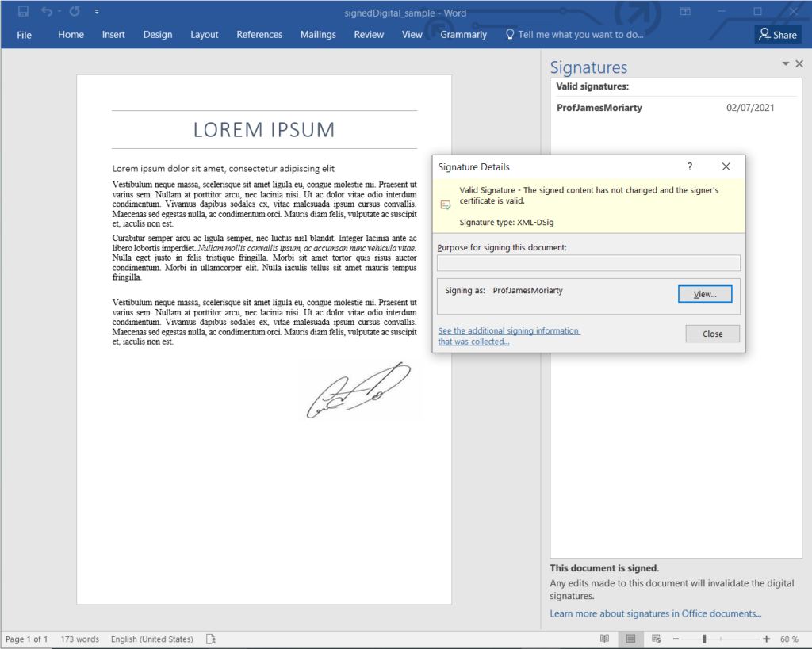The image size is (812, 649).
Task: Click the help question mark in dialog
Action: click(690, 166)
